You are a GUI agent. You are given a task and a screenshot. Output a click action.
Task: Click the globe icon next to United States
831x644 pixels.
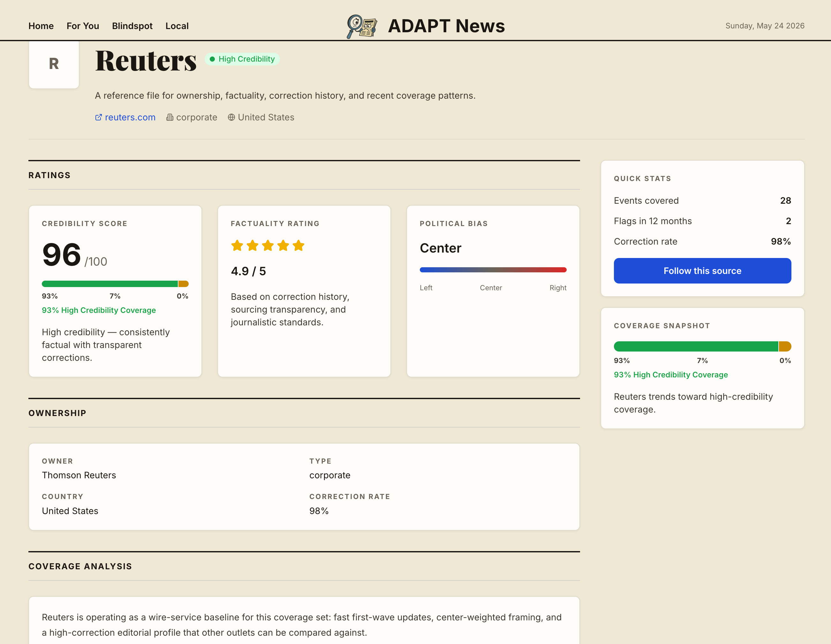point(231,117)
